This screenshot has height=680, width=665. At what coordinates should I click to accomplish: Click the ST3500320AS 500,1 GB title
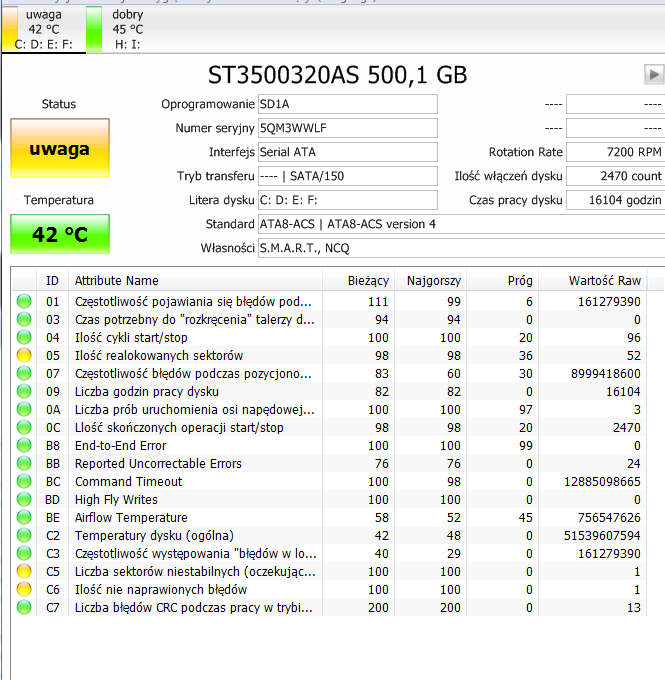(x=337, y=75)
